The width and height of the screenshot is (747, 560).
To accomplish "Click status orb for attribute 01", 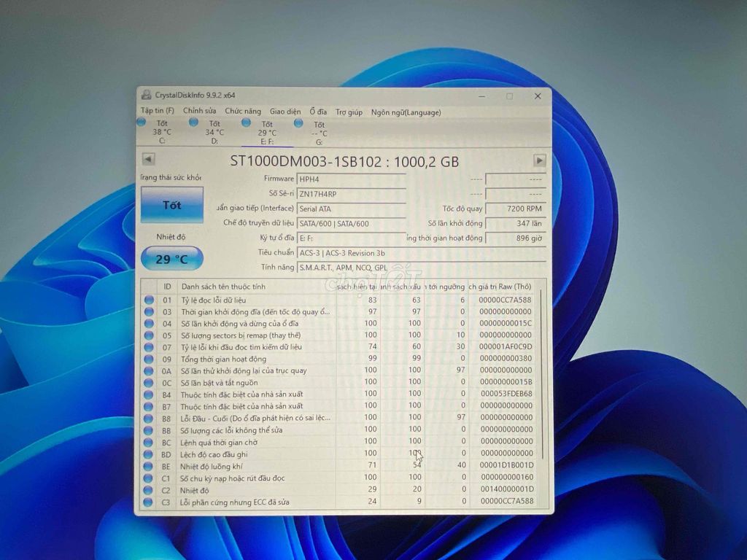I will (x=149, y=300).
